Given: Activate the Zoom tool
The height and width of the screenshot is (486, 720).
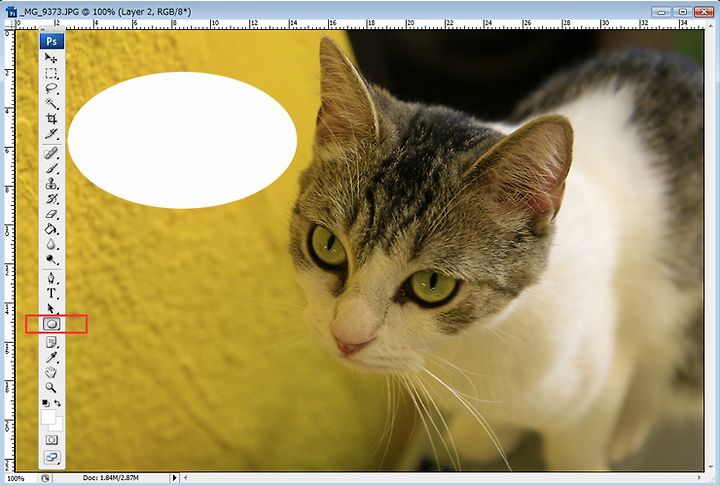Looking at the screenshot, I should point(51,388).
